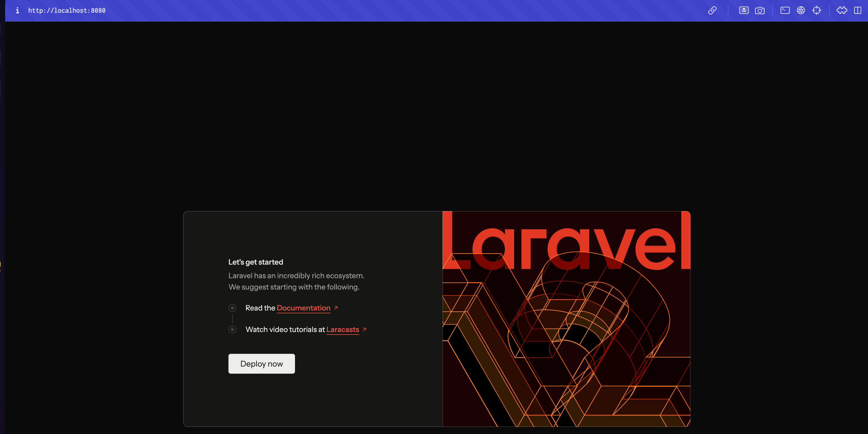Activate the crosshair element picker

816,10
